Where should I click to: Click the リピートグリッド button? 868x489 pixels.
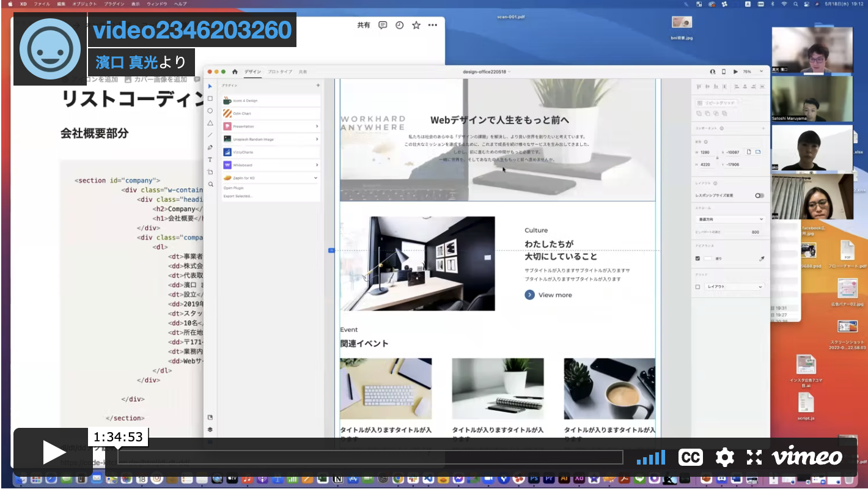[x=718, y=103]
